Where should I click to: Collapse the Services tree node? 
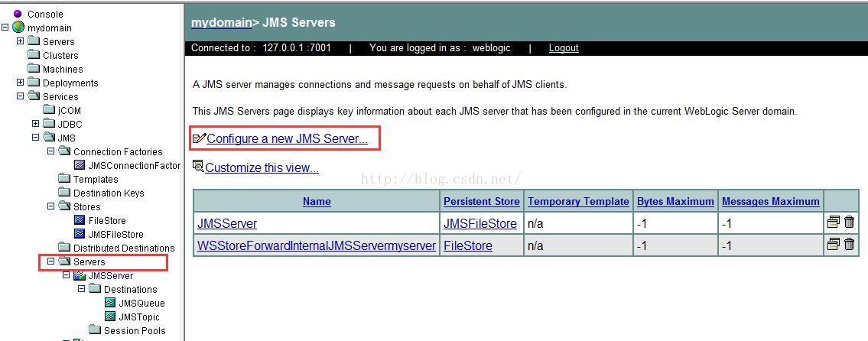coord(21,96)
